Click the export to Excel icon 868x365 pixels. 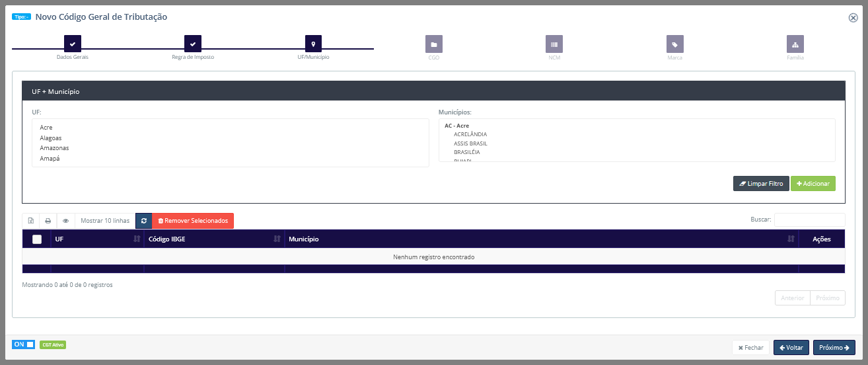pyautogui.click(x=31, y=221)
